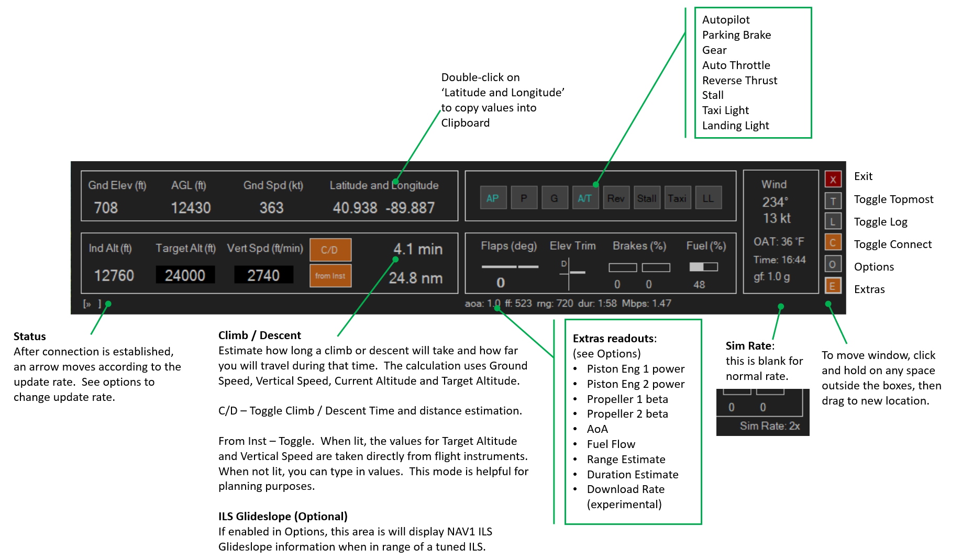Click the Wind direction 234°
The height and width of the screenshot is (560, 962).
click(775, 202)
